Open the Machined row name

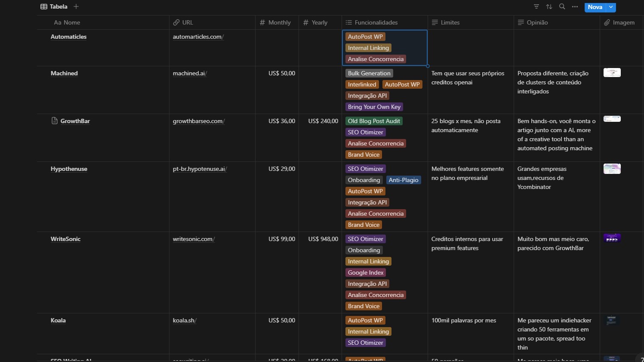pyautogui.click(x=64, y=74)
